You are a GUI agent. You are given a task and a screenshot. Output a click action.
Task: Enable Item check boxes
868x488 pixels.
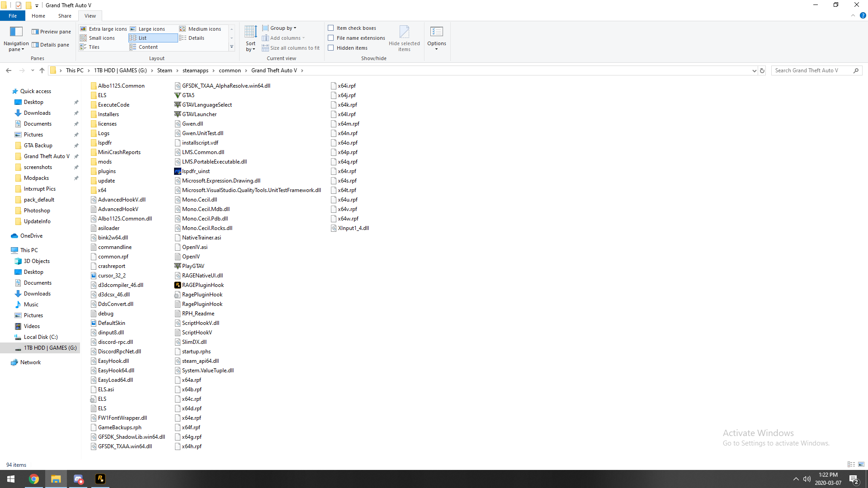331,28
